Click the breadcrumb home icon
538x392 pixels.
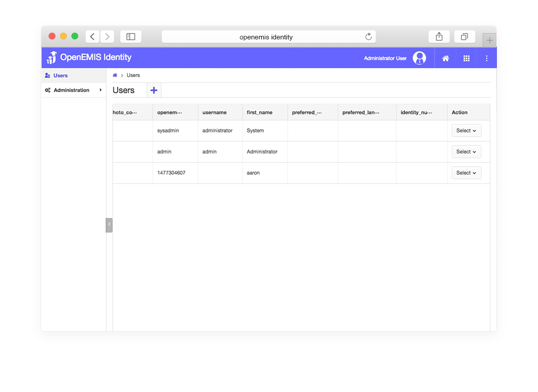pyautogui.click(x=115, y=75)
